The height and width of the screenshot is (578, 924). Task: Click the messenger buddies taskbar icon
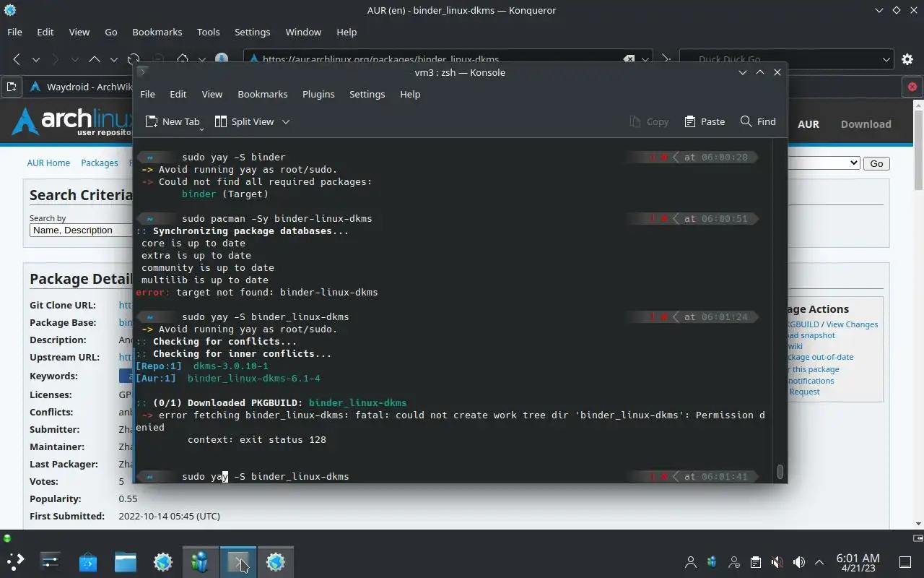[x=200, y=561]
